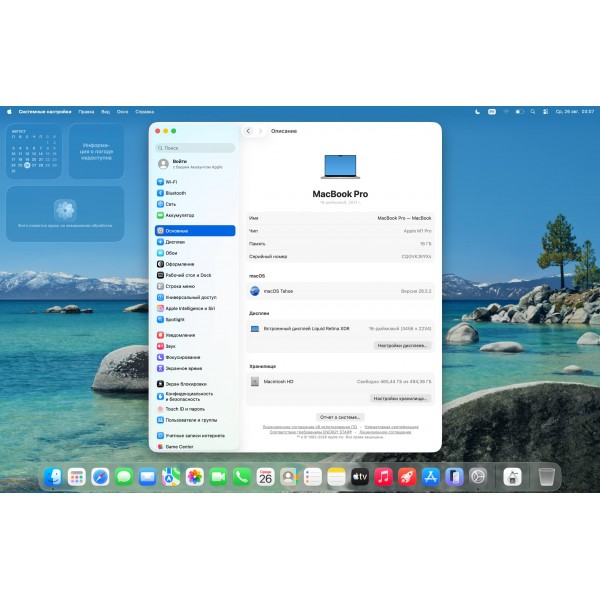Open Учетные записи интернета settings
600x600 pixels.
point(195,436)
